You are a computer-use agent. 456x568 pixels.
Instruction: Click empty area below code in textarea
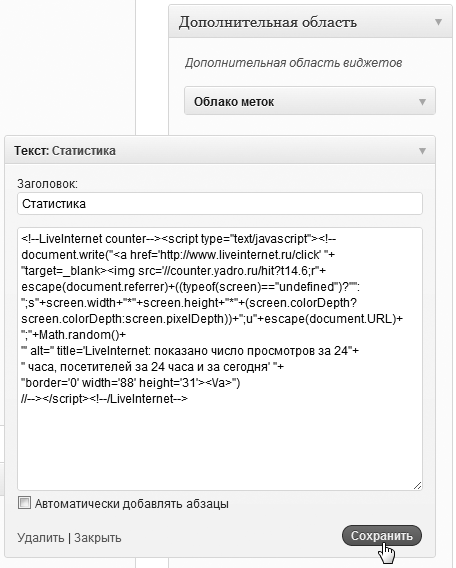[x=220, y=446]
